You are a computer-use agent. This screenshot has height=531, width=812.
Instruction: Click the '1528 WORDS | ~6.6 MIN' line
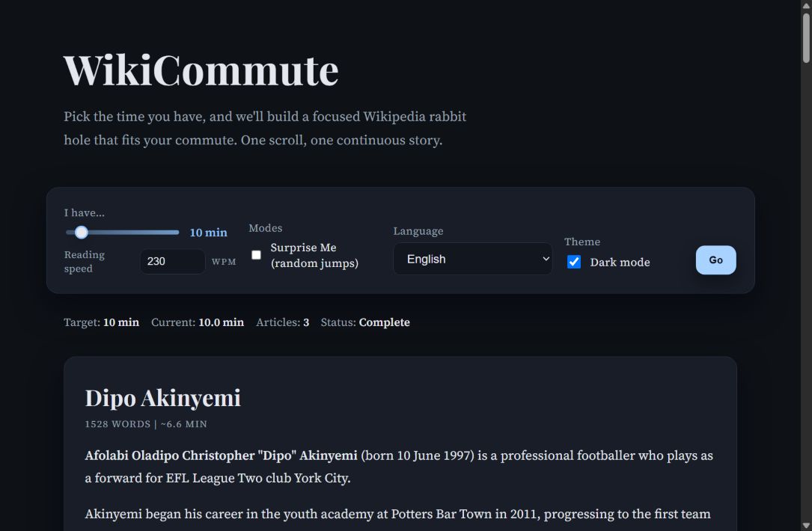pyautogui.click(x=146, y=424)
